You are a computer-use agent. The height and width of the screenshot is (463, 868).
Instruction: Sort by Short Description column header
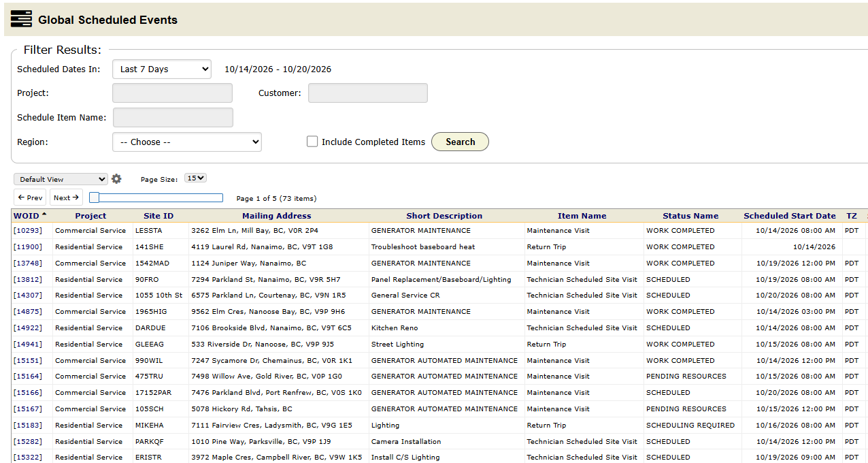pos(444,216)
